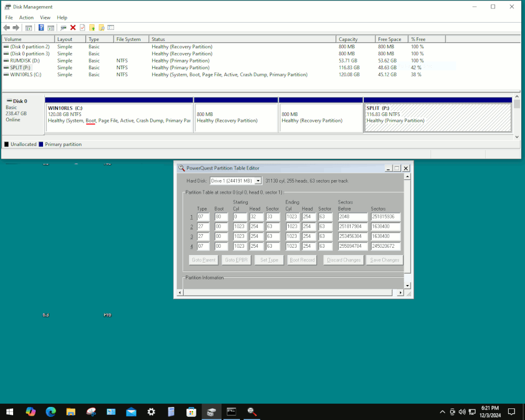Open the Windows Start menu
The height and width of the screenshot is (420, 525).
click(x=9, y=412)
